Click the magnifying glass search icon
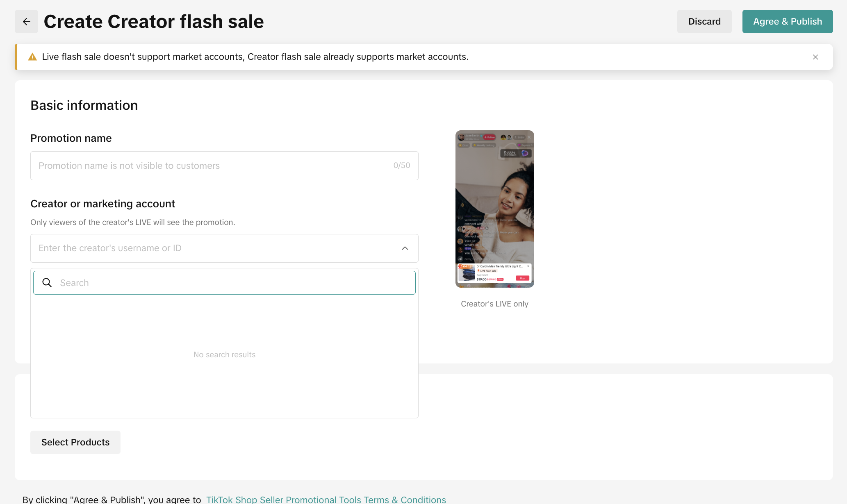This screenshot has width=847, height=504. point(47,283)
